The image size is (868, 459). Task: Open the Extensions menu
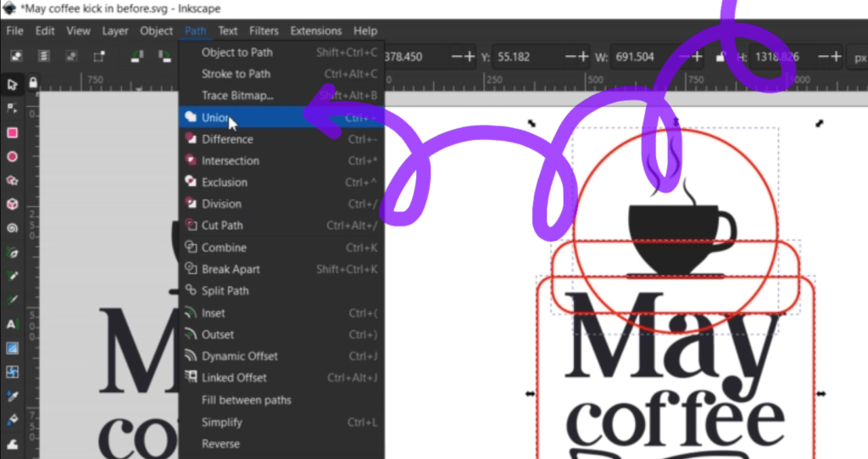click(x=315, y=31)
